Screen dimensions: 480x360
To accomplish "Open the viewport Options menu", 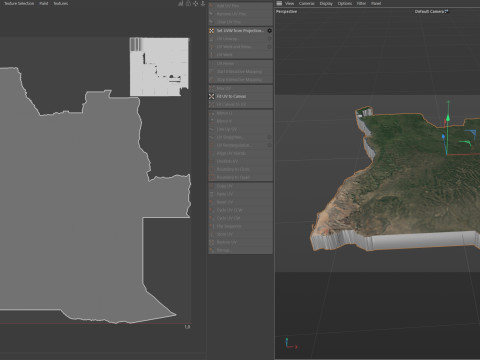I will 345,3.
